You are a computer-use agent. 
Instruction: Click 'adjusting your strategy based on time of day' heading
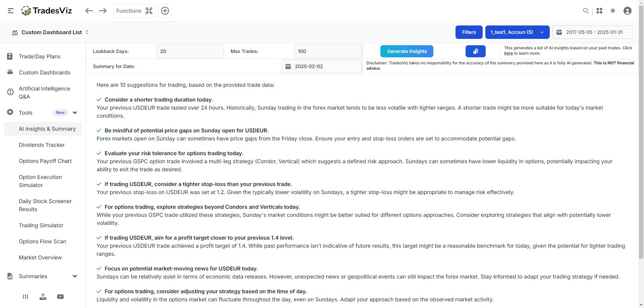(x=206, y=291)
